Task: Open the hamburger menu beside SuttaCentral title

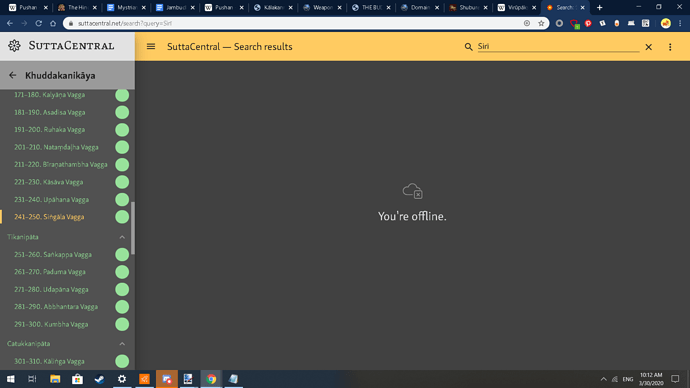Action: [x=151, y=46]
